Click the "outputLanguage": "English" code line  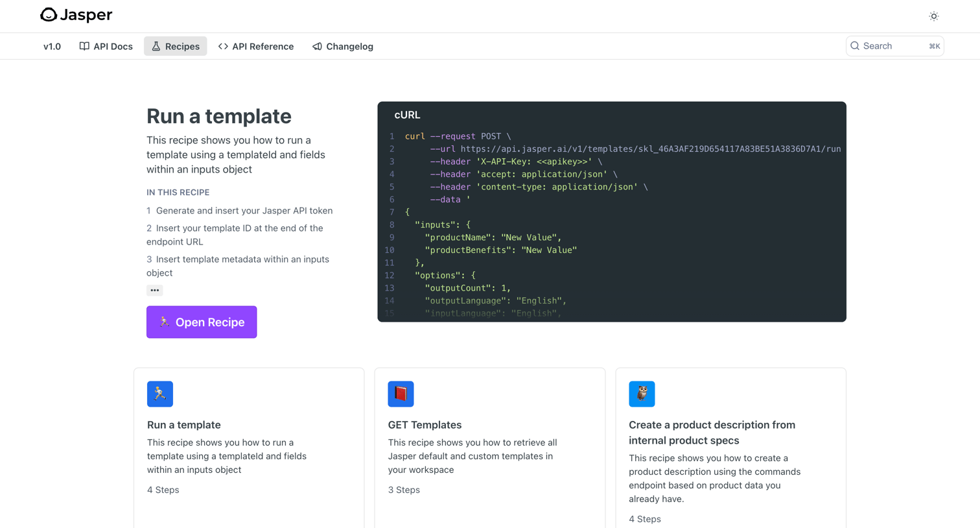(496, 300)
